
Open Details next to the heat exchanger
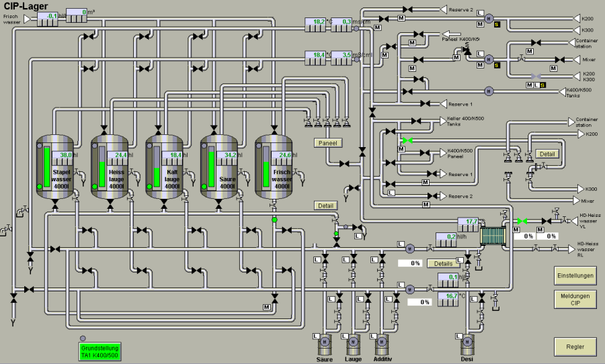(443, 263)
